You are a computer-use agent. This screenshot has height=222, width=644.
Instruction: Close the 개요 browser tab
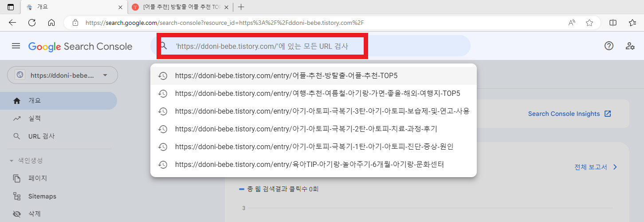click(x=120, y=7)
